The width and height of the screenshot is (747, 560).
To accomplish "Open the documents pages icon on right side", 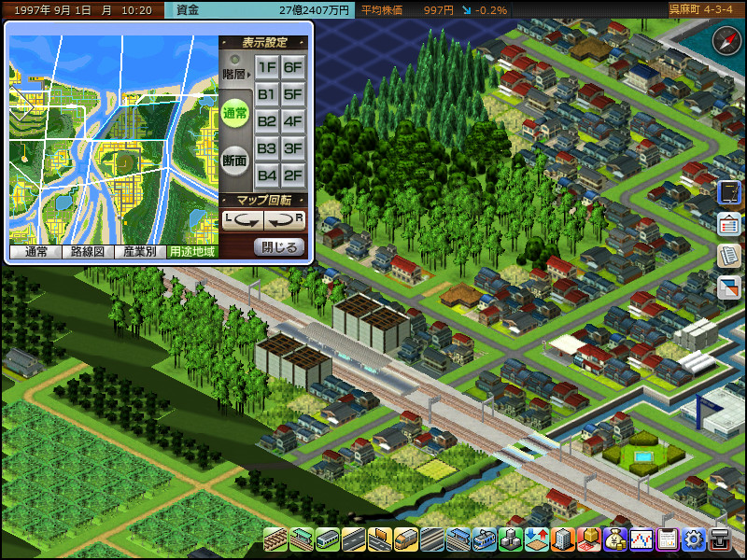I will point(729,256).
